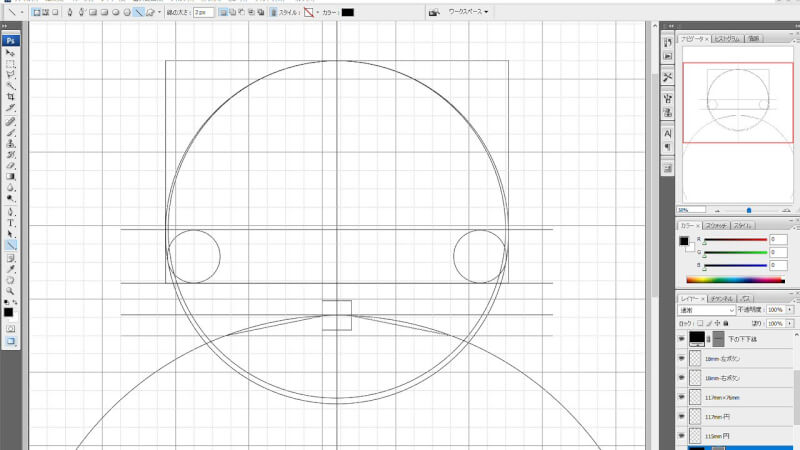Select the Healing Brush tool

pyautogui.click(x=10, y=121)
